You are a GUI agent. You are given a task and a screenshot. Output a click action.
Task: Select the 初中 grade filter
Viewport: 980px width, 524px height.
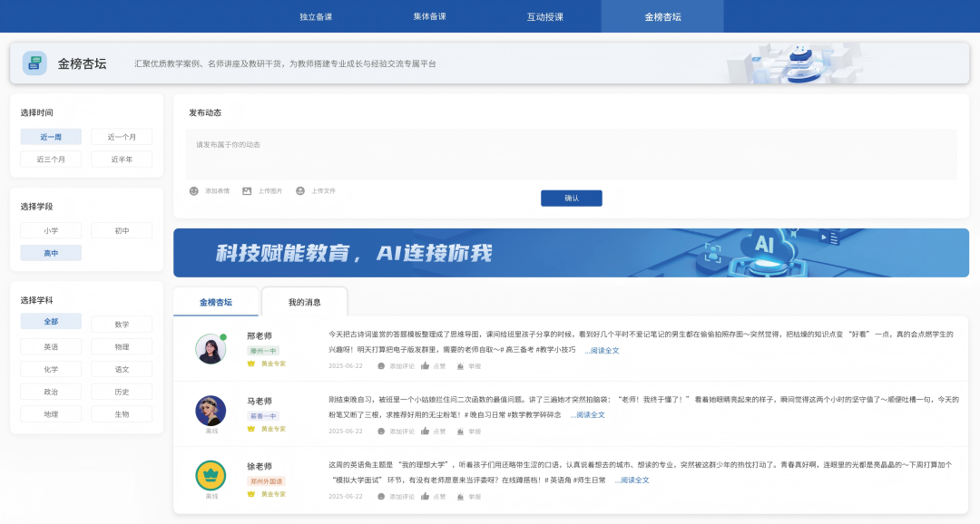122,230
